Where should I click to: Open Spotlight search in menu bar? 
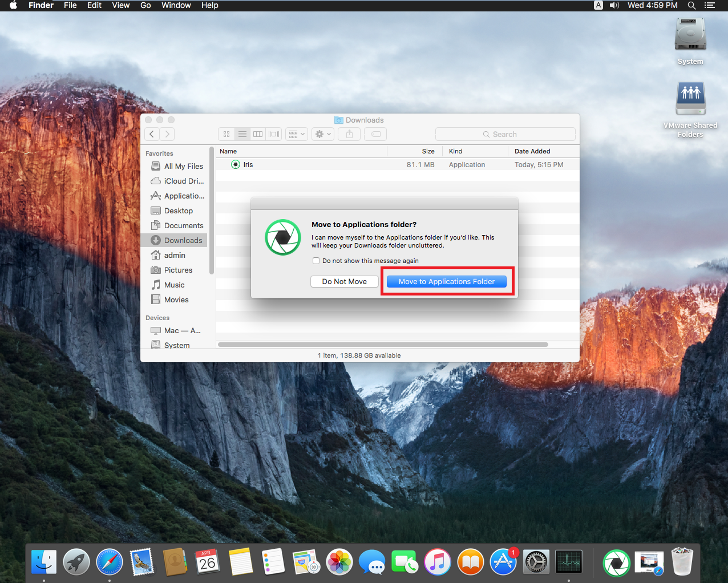(x=691, y=5)
